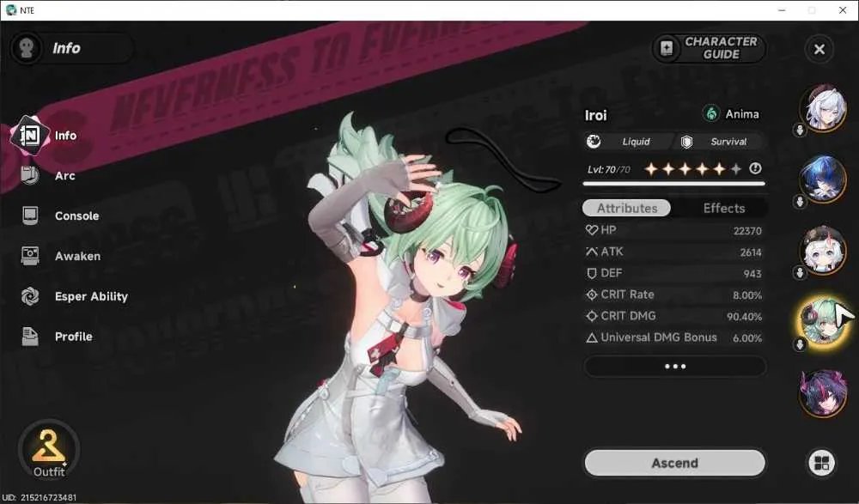
Task: Minimize the NTE window
Action: [x=782, y=10]
